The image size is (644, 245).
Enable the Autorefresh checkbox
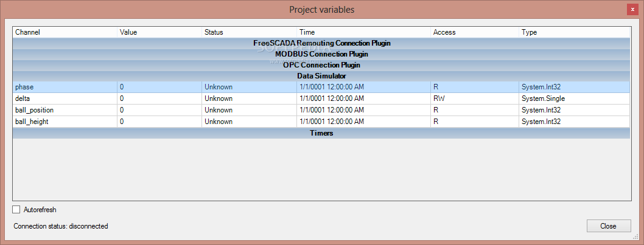point(16,210)
